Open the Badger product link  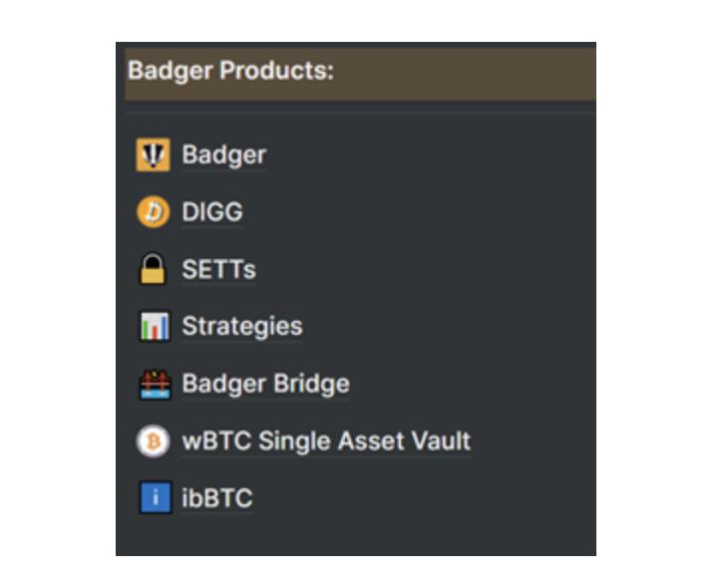[223, 155]
